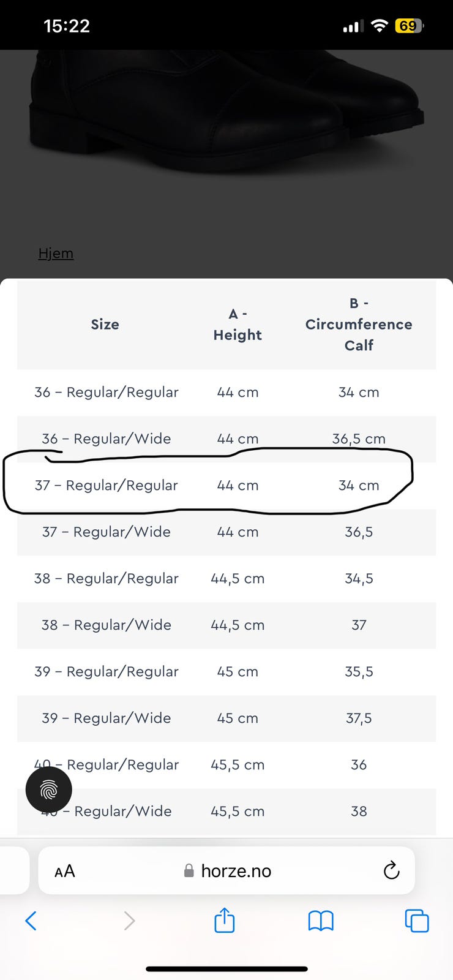Open the bookmarks book icon
This screenshot has width=453, height=980.
click(x=321, y=921)
